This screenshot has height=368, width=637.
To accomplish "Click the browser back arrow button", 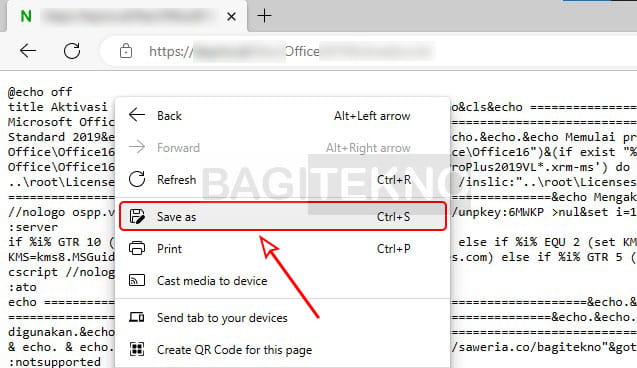I will tap(28, 51).
